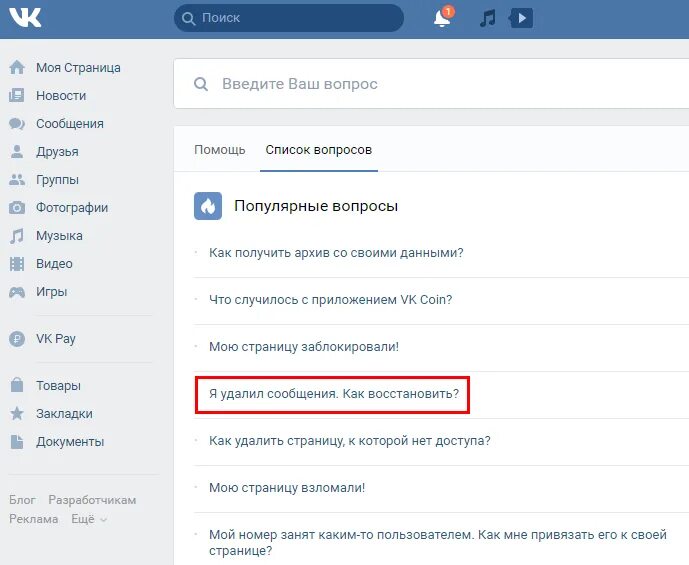689x565 pixels.
Task: Click the ruble coin icon beside VK Pay
Action: click(17, 339)
